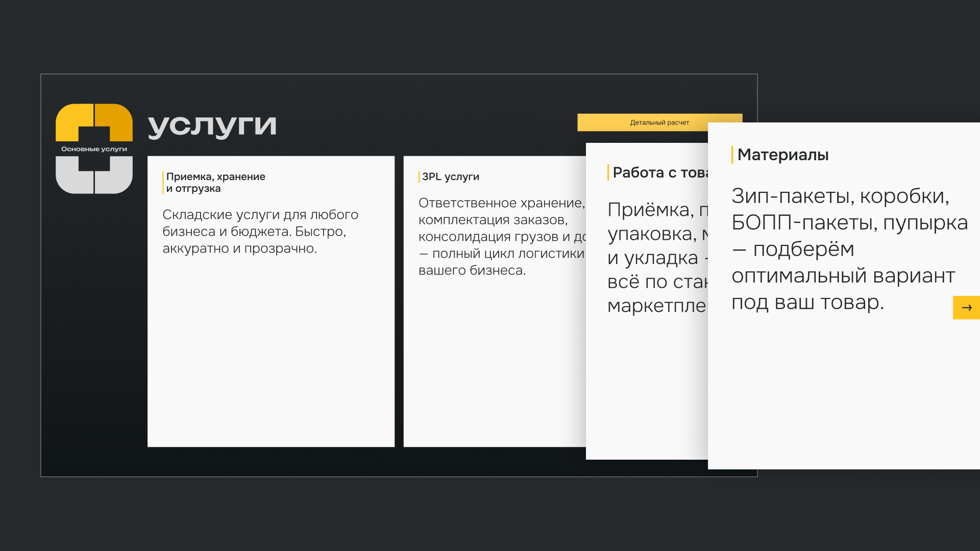The image size is (980, 551).
Task: Click the accent bar beside Работа с товаром
Action: click(x=607, y=172)
